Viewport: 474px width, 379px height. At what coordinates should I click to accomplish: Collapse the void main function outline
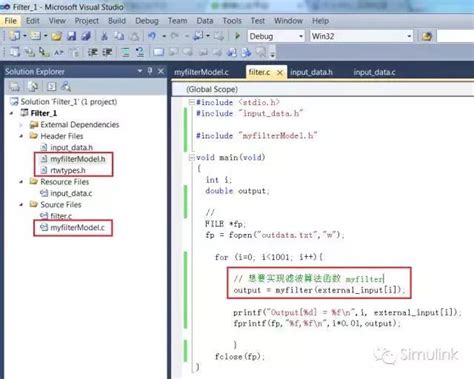click(192, 157)
